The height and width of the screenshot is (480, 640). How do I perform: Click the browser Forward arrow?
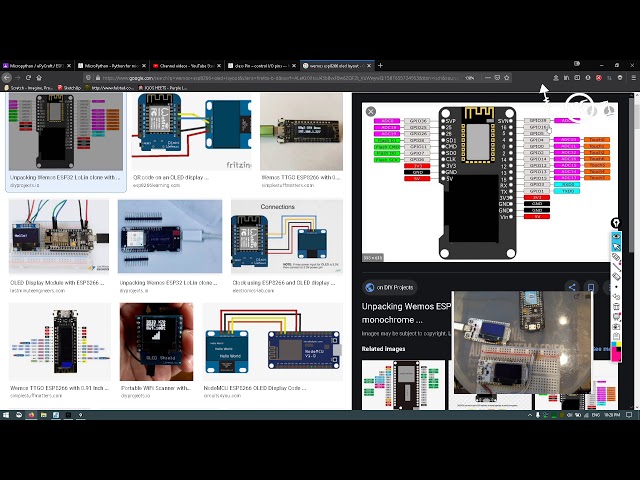pyautogui.click(x=18, y=78)
